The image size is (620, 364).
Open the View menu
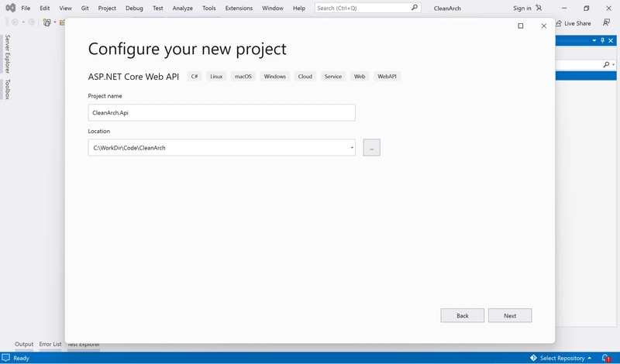[65, 8]
